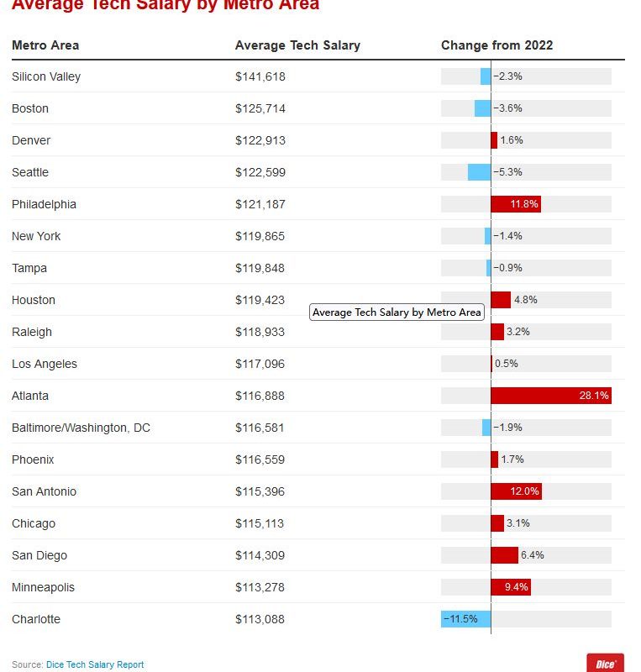The width and height of the screenshot is (641, 672).
Task: Select the Baltimore/Washington, DC row label
Action: 81,428
